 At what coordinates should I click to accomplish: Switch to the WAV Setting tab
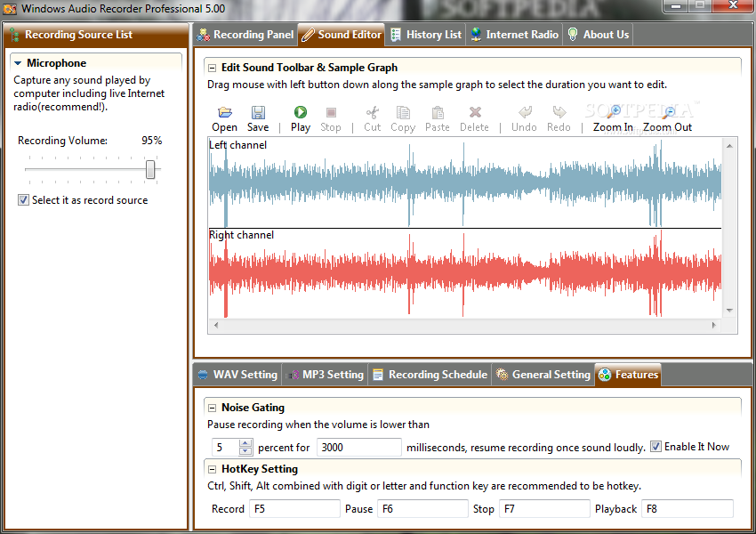(237, 375)
